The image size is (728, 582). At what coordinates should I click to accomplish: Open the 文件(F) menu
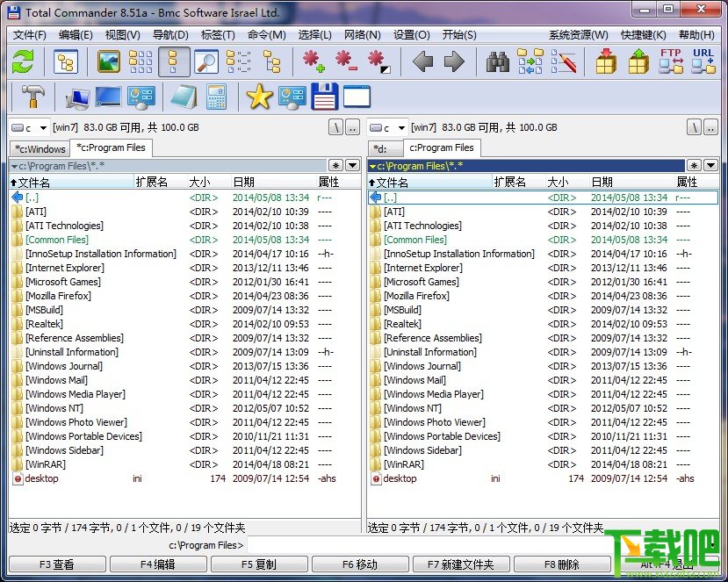[x=30, y=35]
